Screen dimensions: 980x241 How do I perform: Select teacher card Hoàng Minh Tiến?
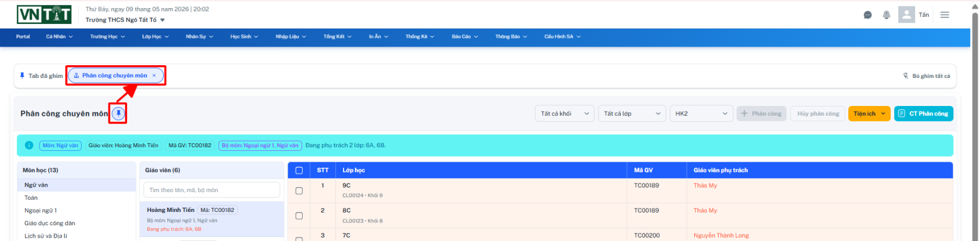(x=212, y=219)
